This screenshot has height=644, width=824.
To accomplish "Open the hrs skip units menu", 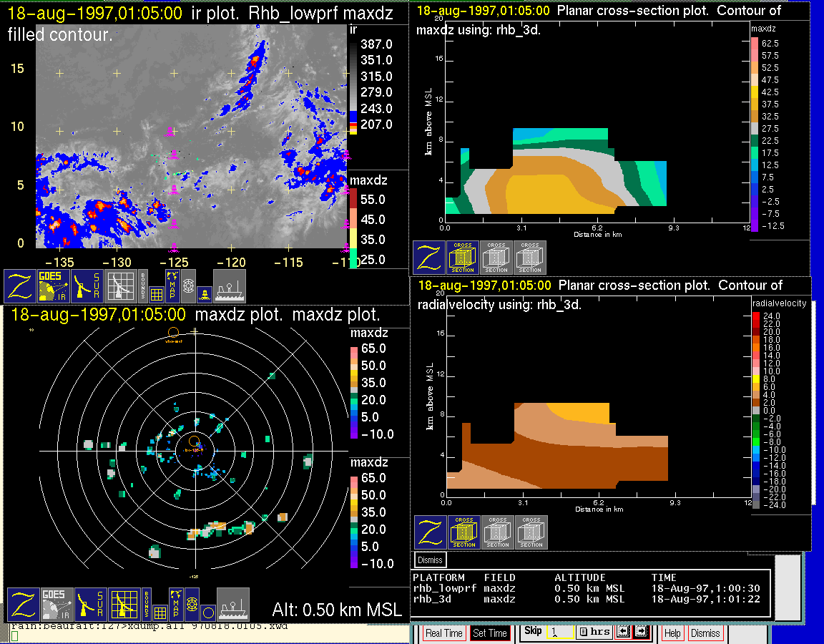I will [593, 633].
